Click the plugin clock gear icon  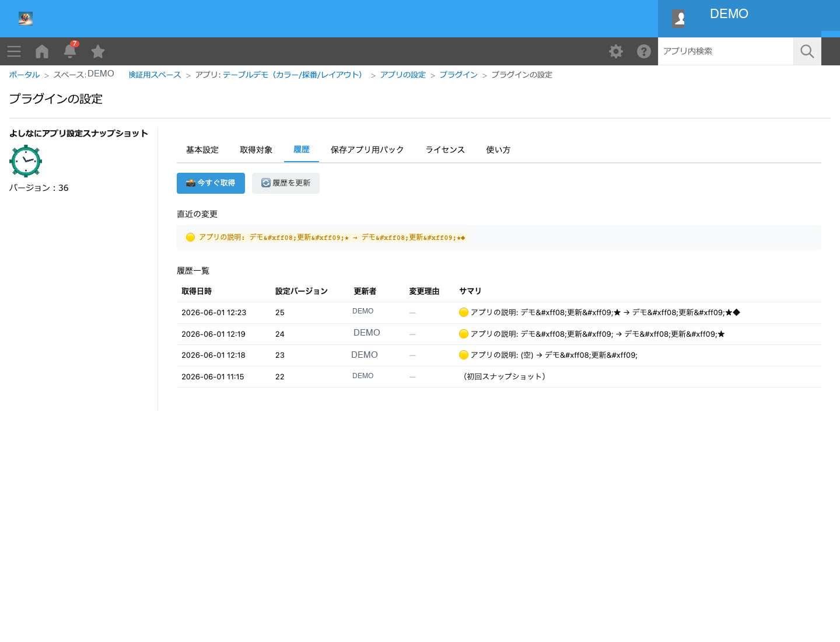click(x=26, y=161)
